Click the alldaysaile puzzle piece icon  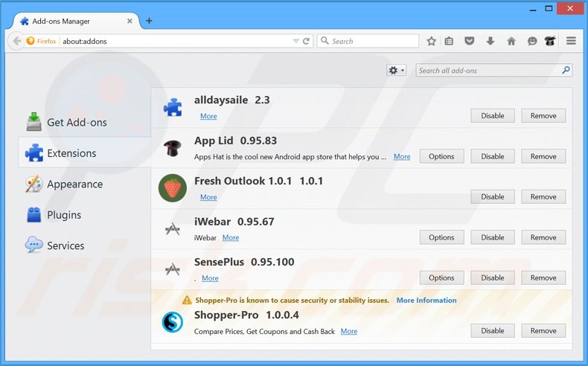pos(173,107)
